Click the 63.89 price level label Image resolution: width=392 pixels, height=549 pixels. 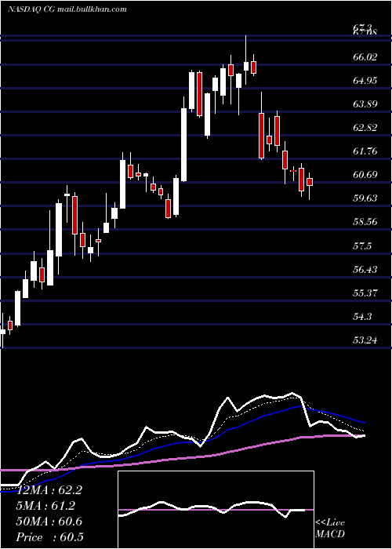tap(365, 104)
